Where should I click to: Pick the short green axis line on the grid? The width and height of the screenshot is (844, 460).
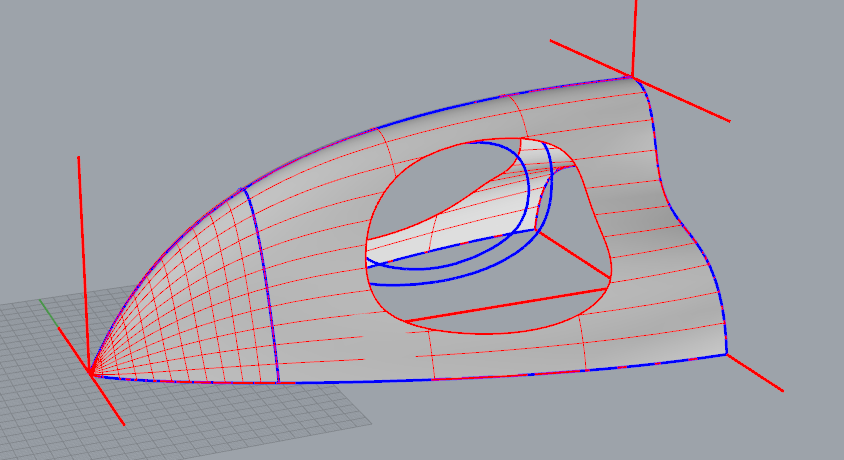(49, 314)
